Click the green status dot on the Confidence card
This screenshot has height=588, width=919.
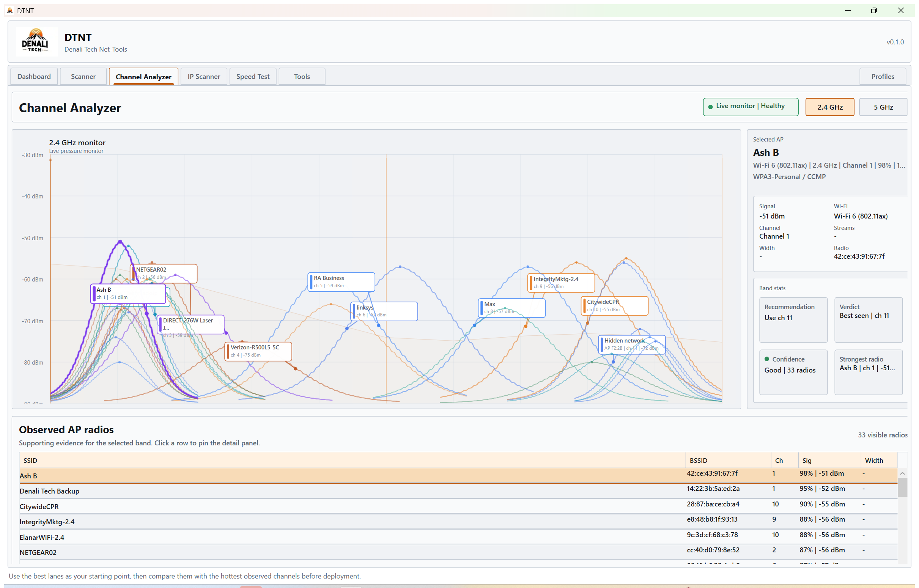767,359
